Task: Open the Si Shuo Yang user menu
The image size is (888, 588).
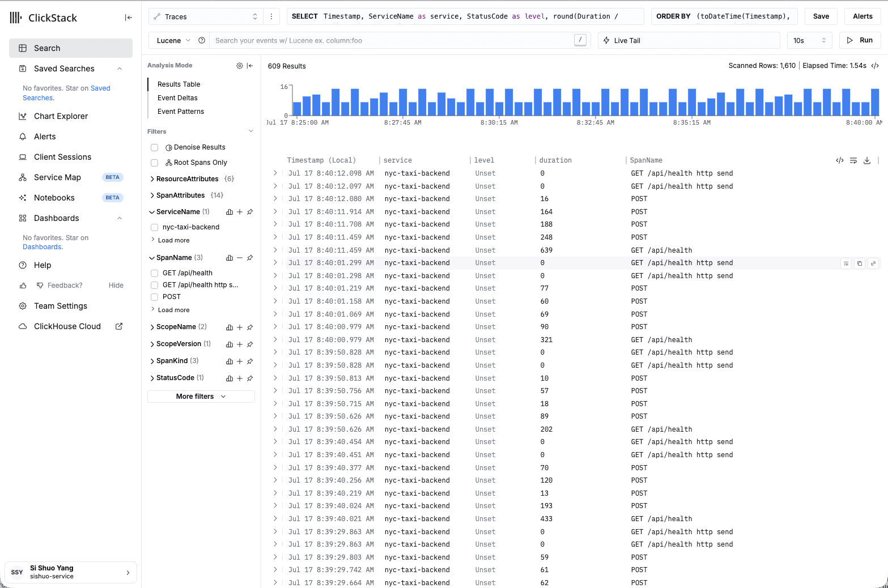Action: [71, 572]
